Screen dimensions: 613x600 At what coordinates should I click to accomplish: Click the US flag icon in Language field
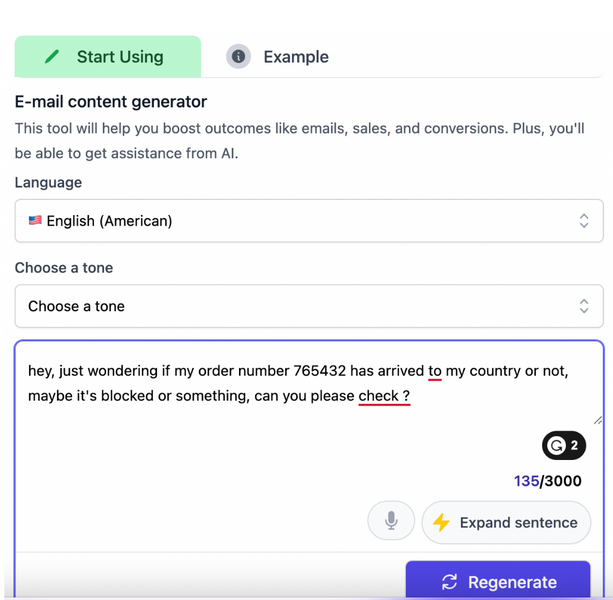pos(35,221)
